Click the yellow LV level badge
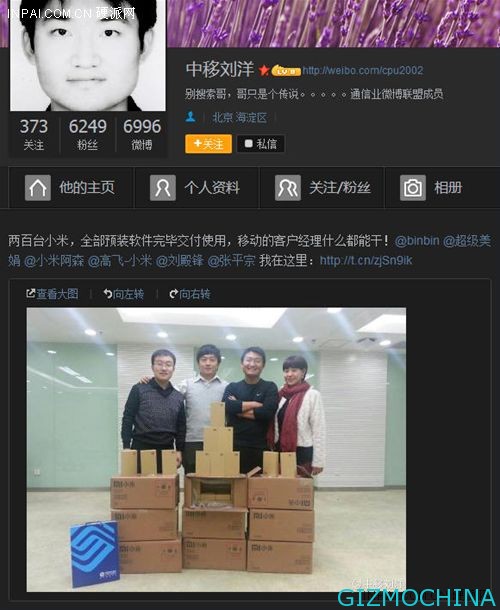Screen dimensions: 500x610 coord(286,71)
